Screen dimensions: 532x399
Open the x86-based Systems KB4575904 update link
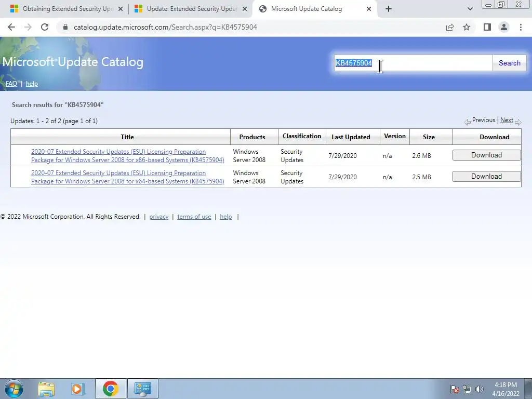(128, 156)
